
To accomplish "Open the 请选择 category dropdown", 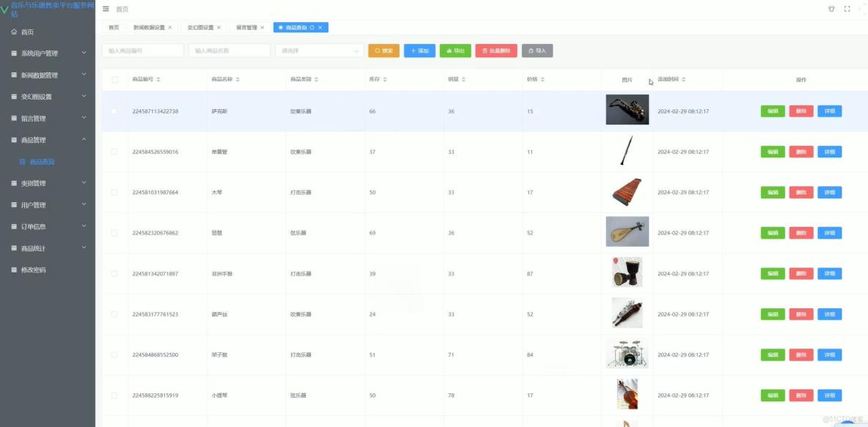I will click(319, 51).
